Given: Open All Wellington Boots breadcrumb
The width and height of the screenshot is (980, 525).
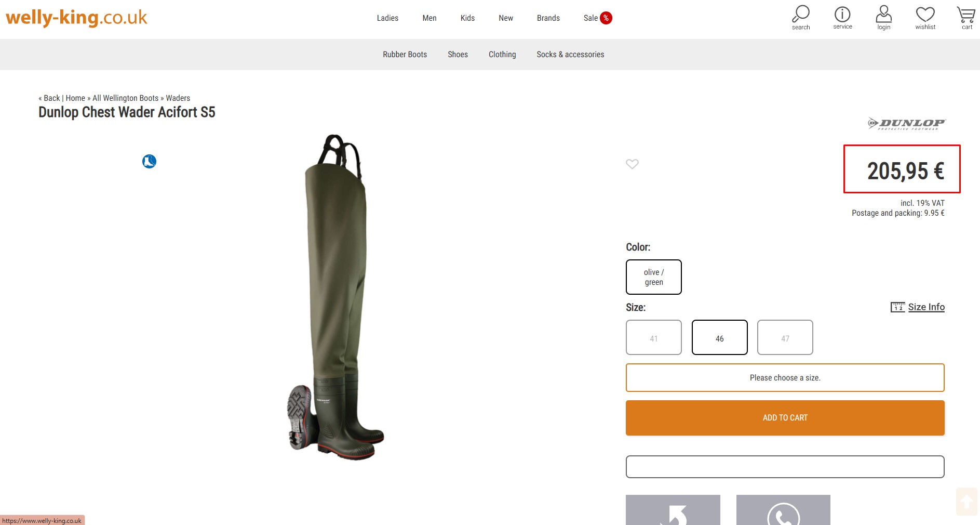Looking at the screenshot, I should (x=125, y=98).
